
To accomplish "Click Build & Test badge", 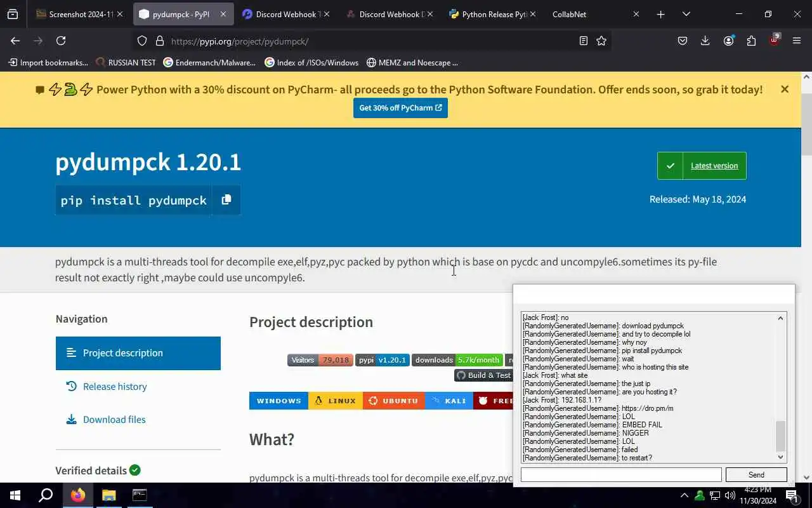I will 483,375.
